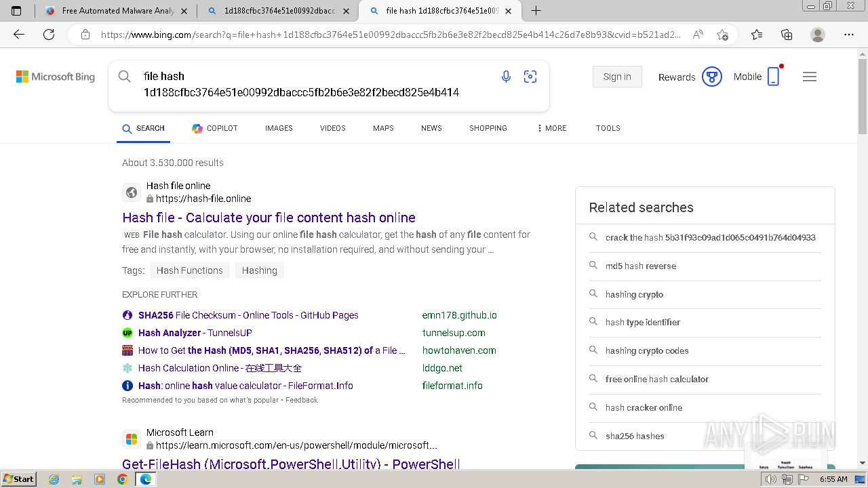Click the Read aloud icon in address bar
Viewport: 868px width, 488px height.
coord(698,35)
